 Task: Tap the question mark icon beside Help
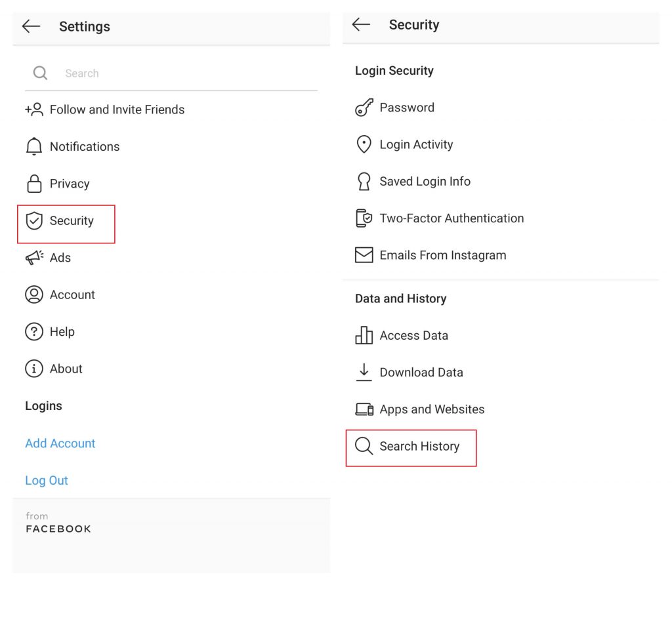(x=34, y=331)
